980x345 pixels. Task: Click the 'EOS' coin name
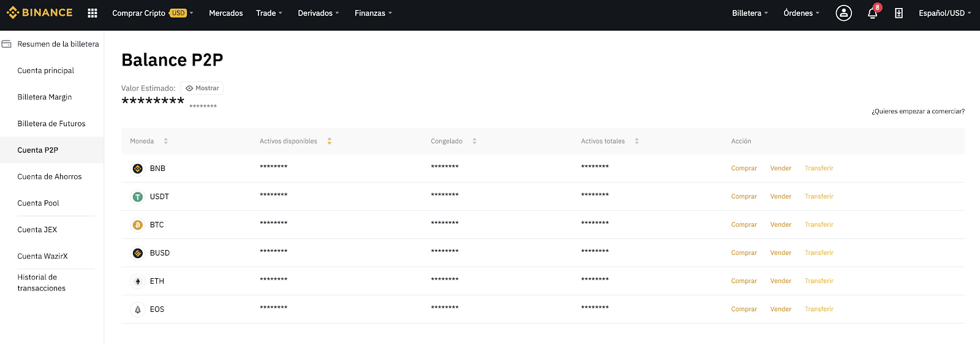(x=157, y=309)
